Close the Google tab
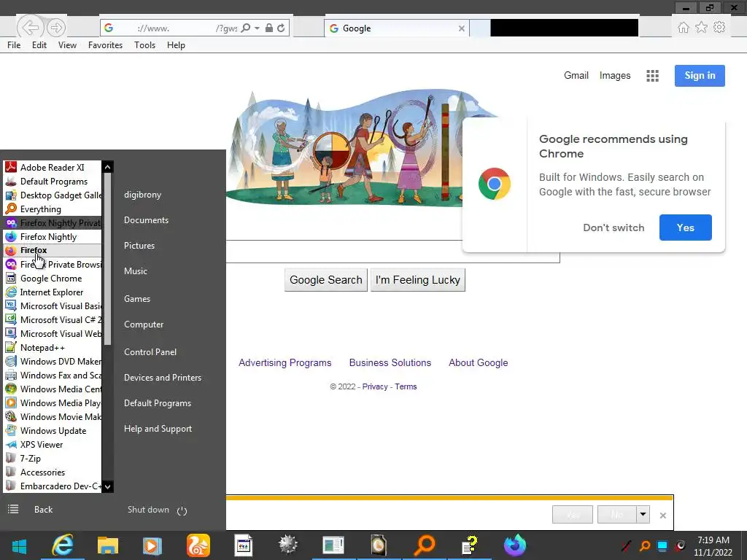 click(x=461, y=28)
